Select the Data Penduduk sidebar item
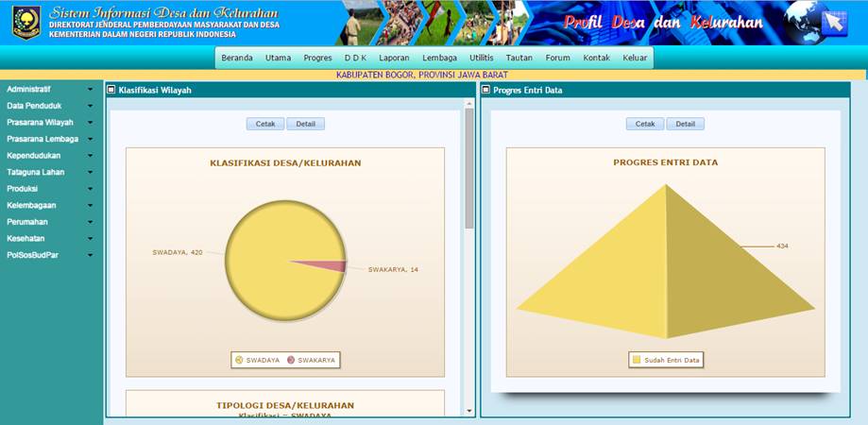The height and width of the screenshot is (425, 868). tap(34, 106)
